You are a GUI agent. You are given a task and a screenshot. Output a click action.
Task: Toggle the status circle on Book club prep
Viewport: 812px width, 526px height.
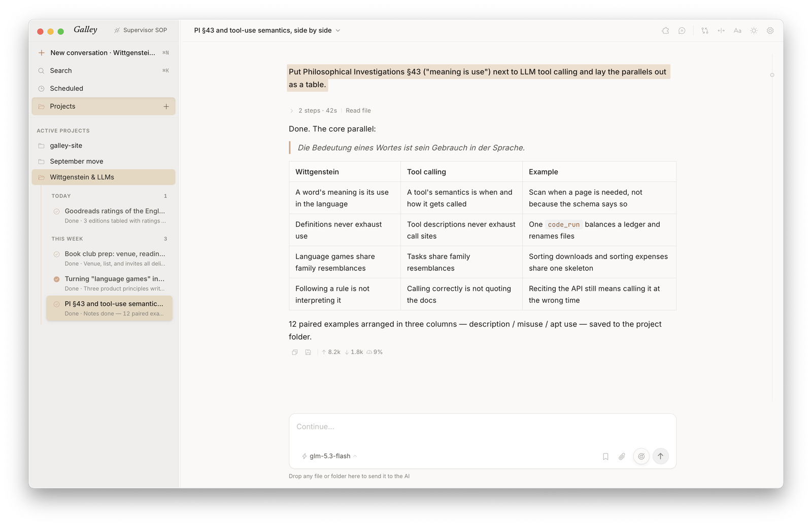click(57, 254)
